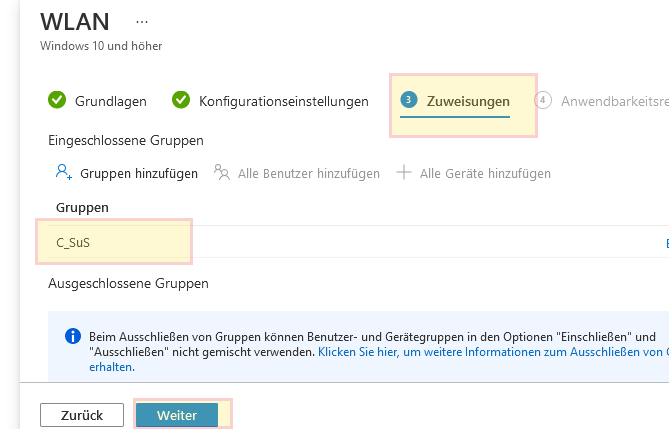The image size is (669, 429).
Task: Click the green checkmark beside Konfigurationseinstellungen
Action: point(181,100)
